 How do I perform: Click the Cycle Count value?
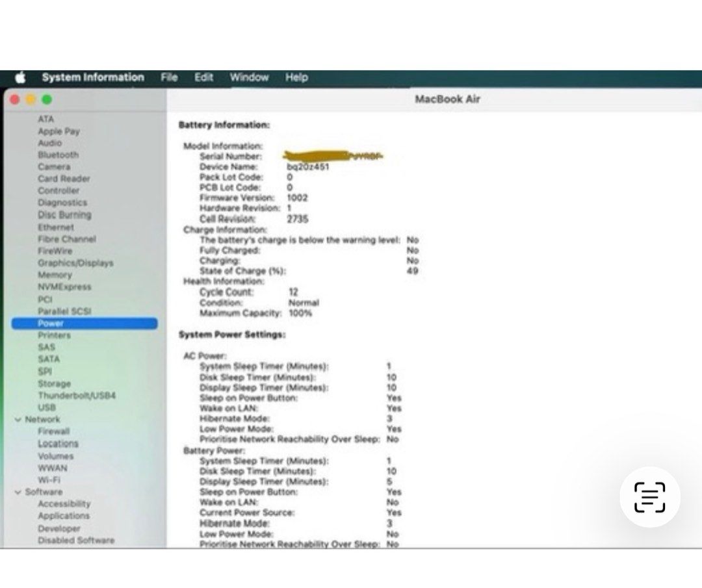point(293,292)
